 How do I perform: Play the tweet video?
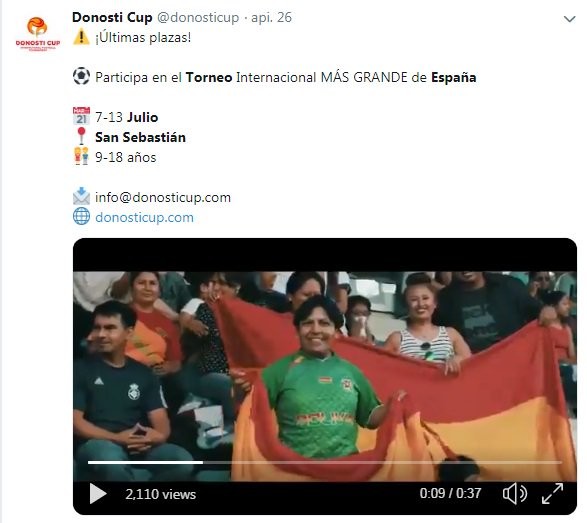click(98, 494)
